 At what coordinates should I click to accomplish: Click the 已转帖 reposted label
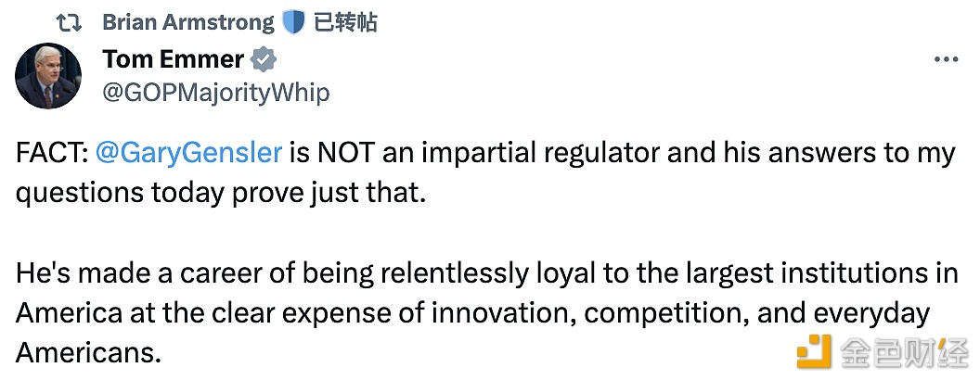click(345, 22)
